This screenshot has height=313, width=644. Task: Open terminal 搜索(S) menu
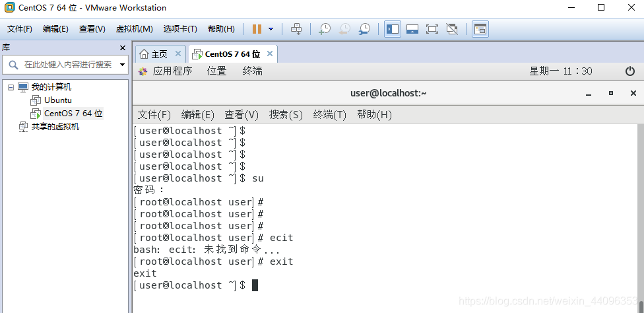click(x=286, y=115)
